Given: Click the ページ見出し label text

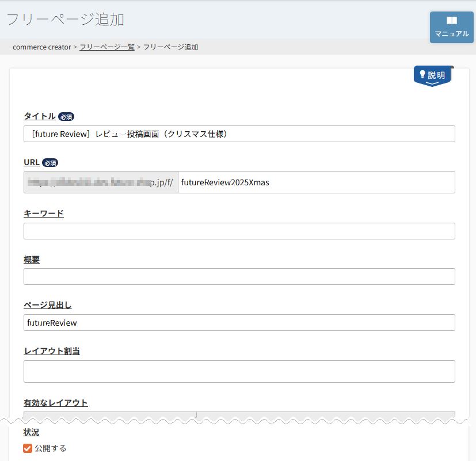Looking at the screenshot, I should (x=48, y=305).
